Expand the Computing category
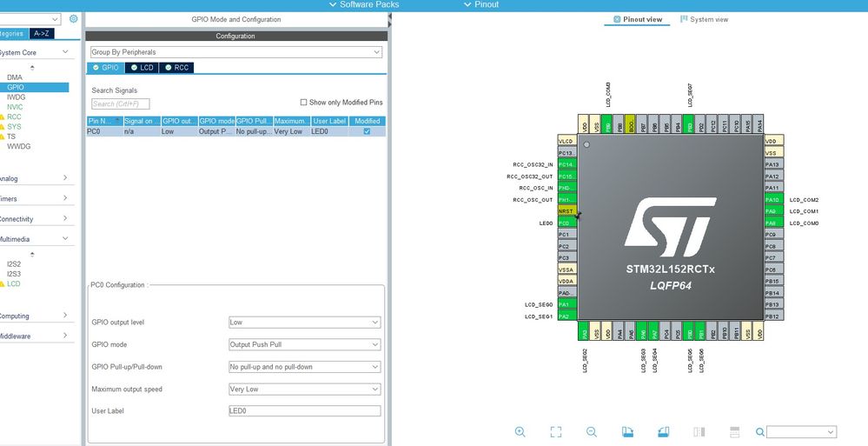The image size is (868, 446). click(65, 316)
